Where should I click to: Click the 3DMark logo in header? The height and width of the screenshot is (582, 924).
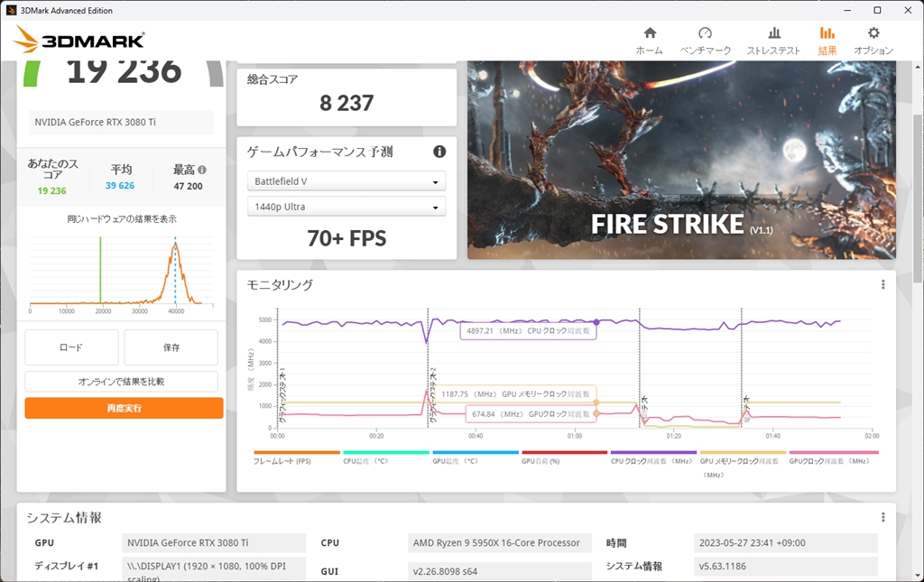click(79, 40)
